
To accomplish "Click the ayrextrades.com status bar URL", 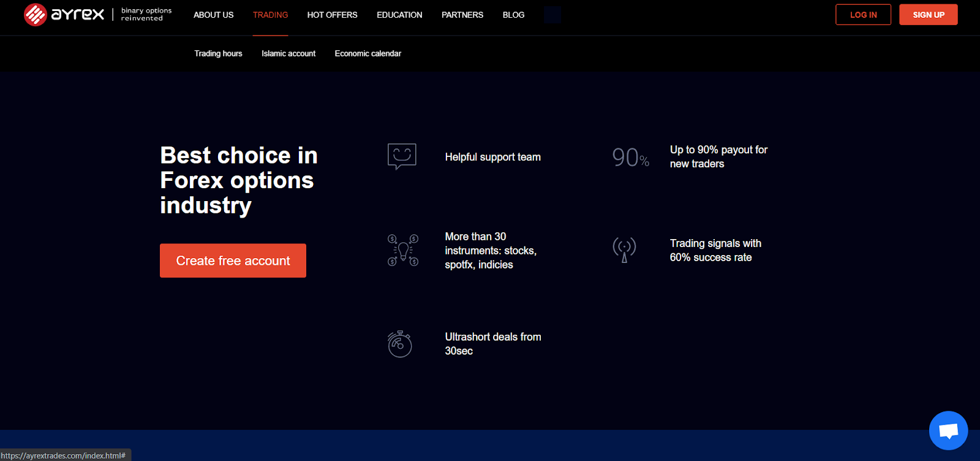I will tap(63, 455).
